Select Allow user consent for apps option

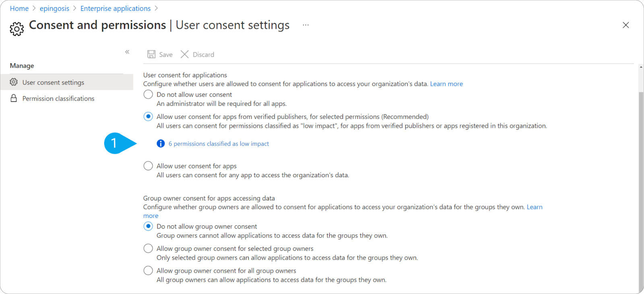point(148,166)
